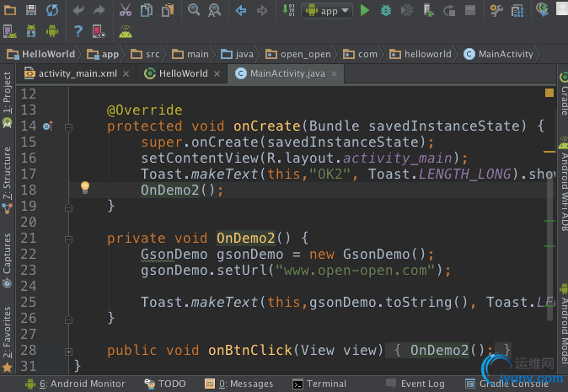Click the Synchronize refresh icon
The height and width of the screenshot is (392, 568).
coord(52,10)
